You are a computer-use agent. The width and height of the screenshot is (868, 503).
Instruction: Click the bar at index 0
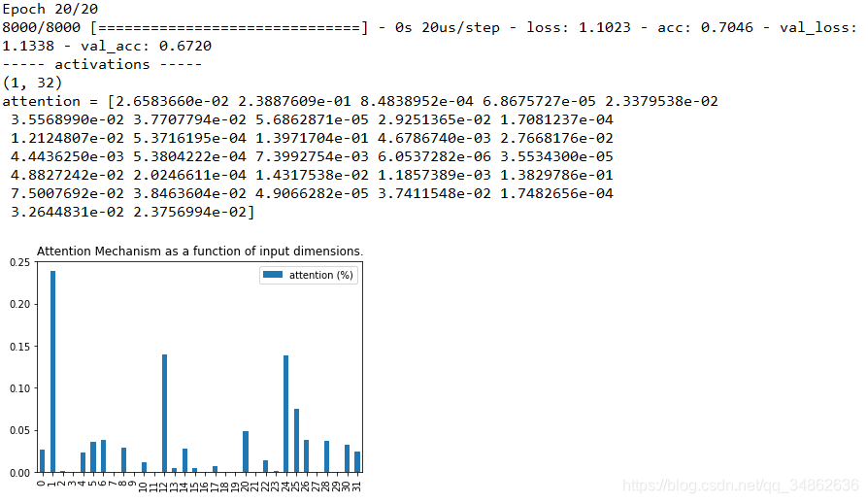[x=42, y=461]
